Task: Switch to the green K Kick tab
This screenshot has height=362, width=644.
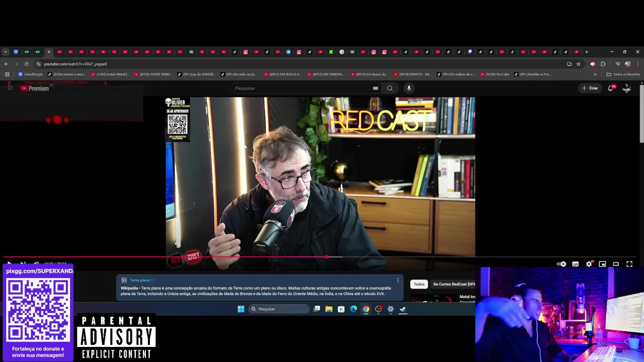Action: click(331, 52)
